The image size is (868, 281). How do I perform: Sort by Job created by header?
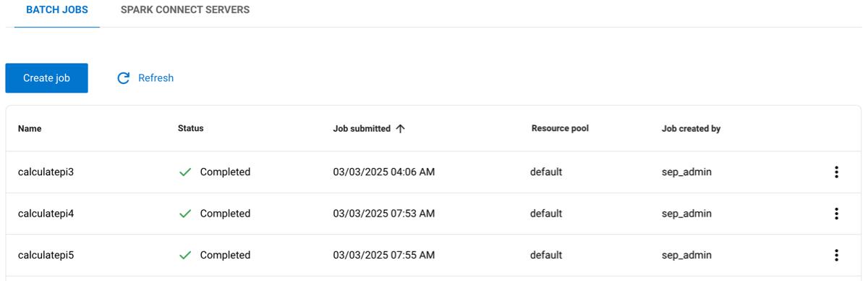click(x=691, y=129)
